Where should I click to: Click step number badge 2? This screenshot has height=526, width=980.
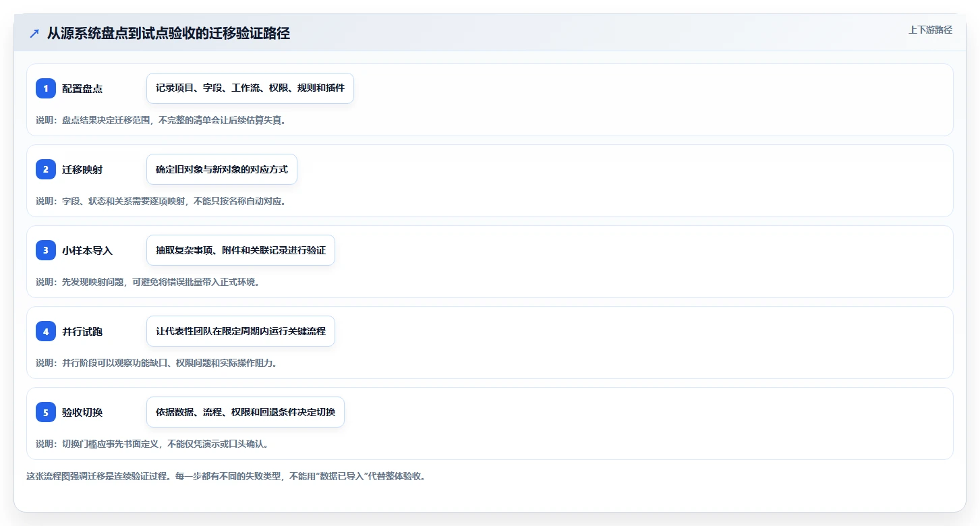click(46, 169)
